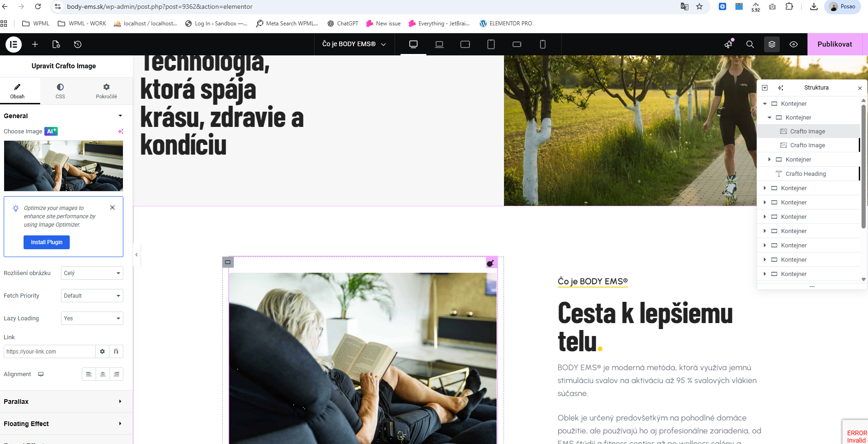Open link options gear icon
868x444 pixels.
coord(102,352)
